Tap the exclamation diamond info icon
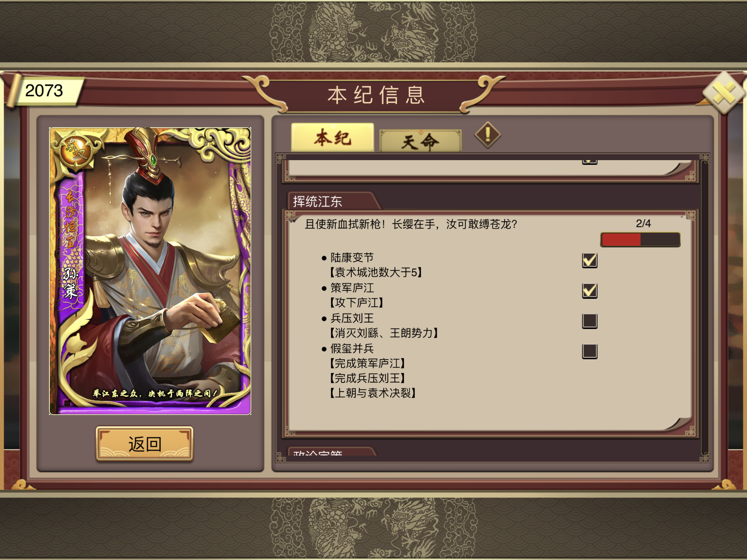 pos(488,135)
